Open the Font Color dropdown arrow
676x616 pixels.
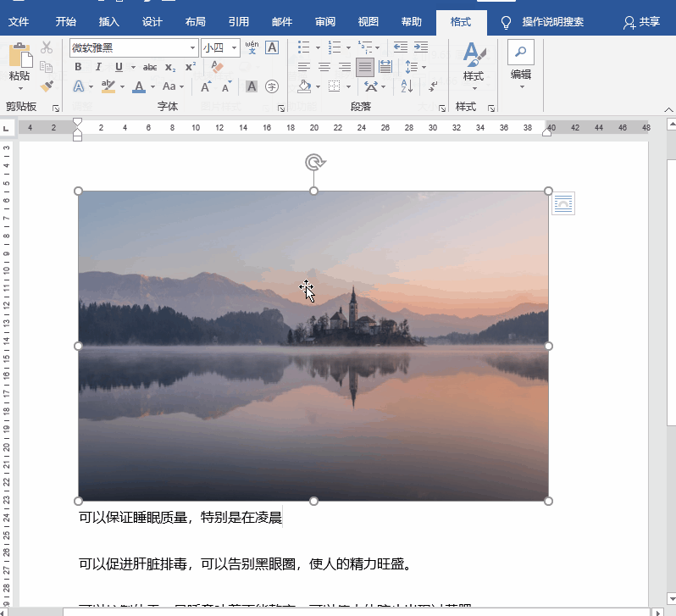pyautogui.click(x=152, y=87)
